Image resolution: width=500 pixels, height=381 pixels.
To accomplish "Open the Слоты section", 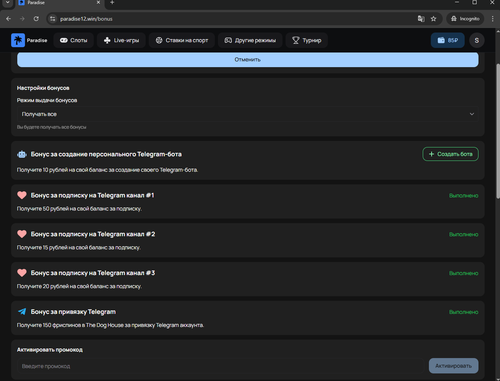I will coord(74,40).
